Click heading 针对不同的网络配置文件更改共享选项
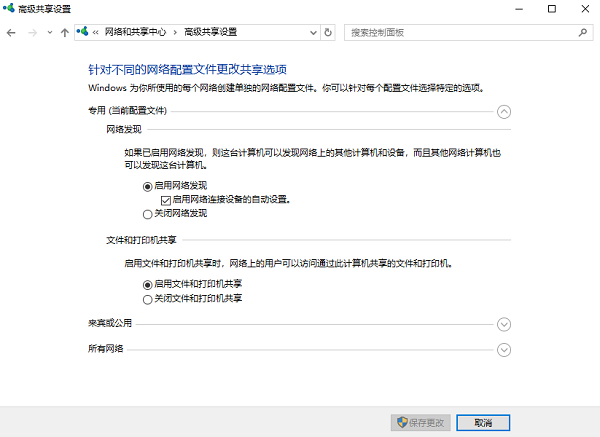The width and height of the screenshot is (600, 437). click(x=188, y=69)
